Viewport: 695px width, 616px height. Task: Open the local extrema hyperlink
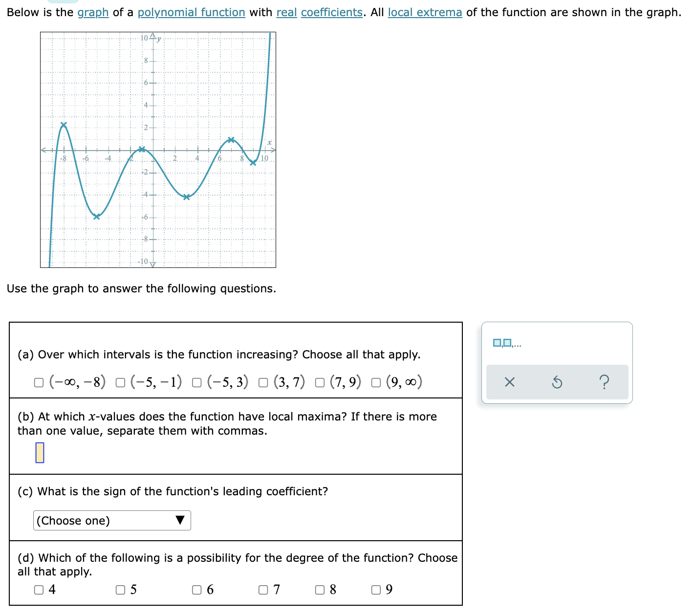[424, 12]
